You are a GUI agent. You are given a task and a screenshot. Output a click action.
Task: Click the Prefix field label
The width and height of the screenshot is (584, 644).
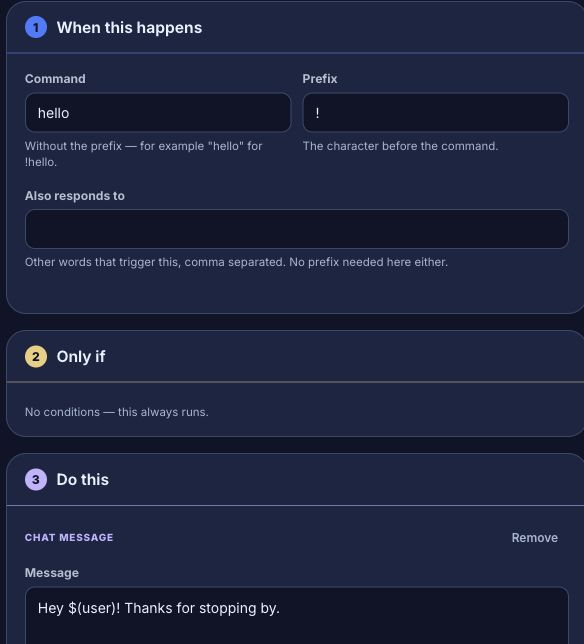tap(320, 78)
